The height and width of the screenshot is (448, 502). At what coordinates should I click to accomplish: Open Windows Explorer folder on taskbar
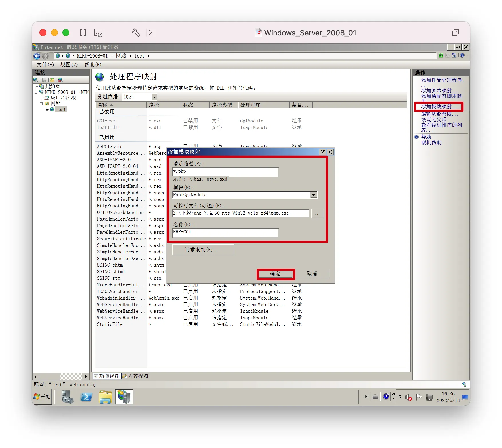[x=105, y=397]
